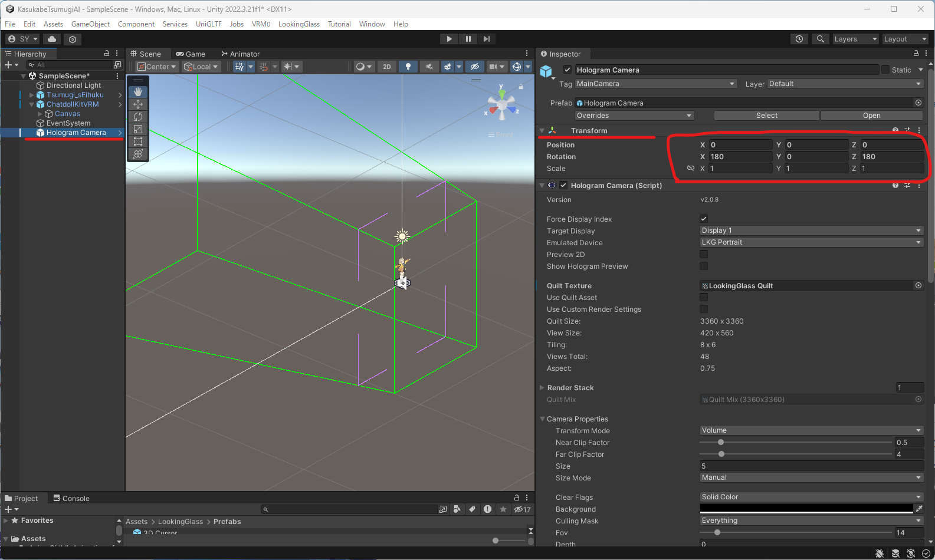Expand Tsumugi_sEihuku in hierarchy
This screenshot has height=560, width=935.
tap(32, 95)
